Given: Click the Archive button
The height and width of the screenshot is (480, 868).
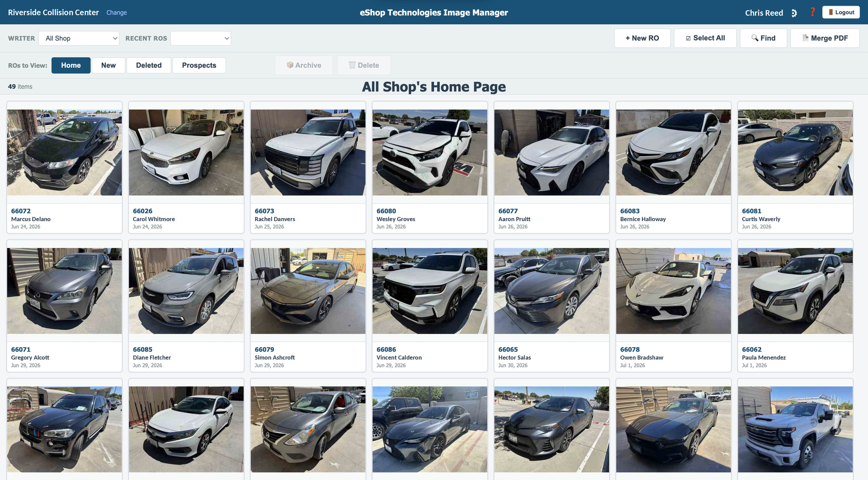Looking at the screenshot, I should [304, 65].
